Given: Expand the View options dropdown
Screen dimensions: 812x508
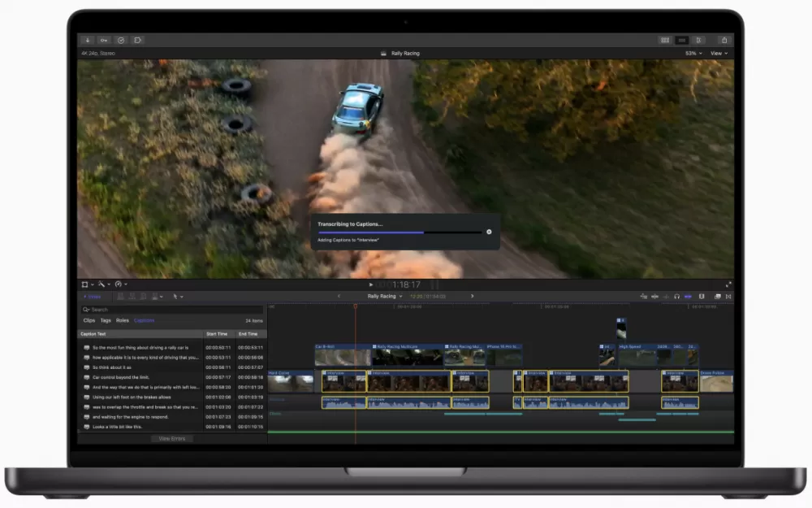Looking at the screenshot, I should pos(719,54).
